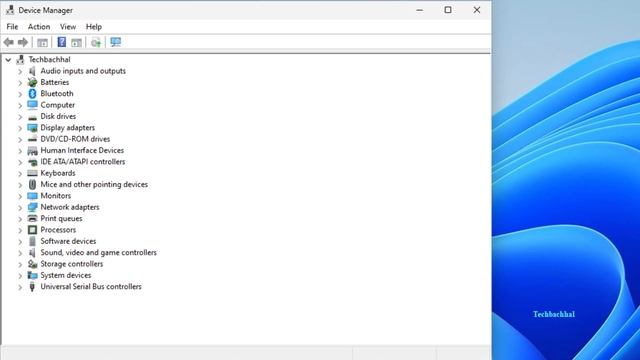640x360 pixels.
Task: Expand the Display adapters chevron
Action: click(x=20, y=128)
